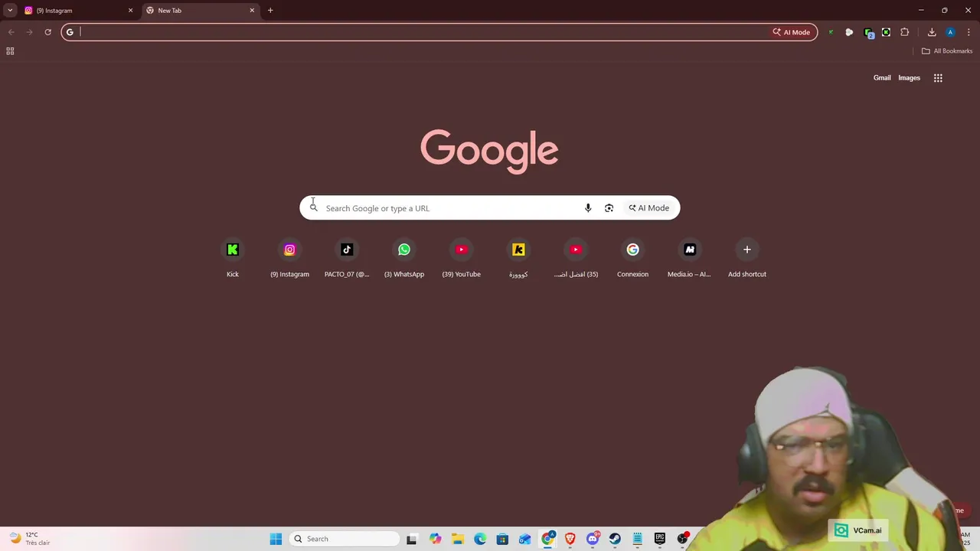
Task: Open the Windows Start menu
Action: coord(276,539)
